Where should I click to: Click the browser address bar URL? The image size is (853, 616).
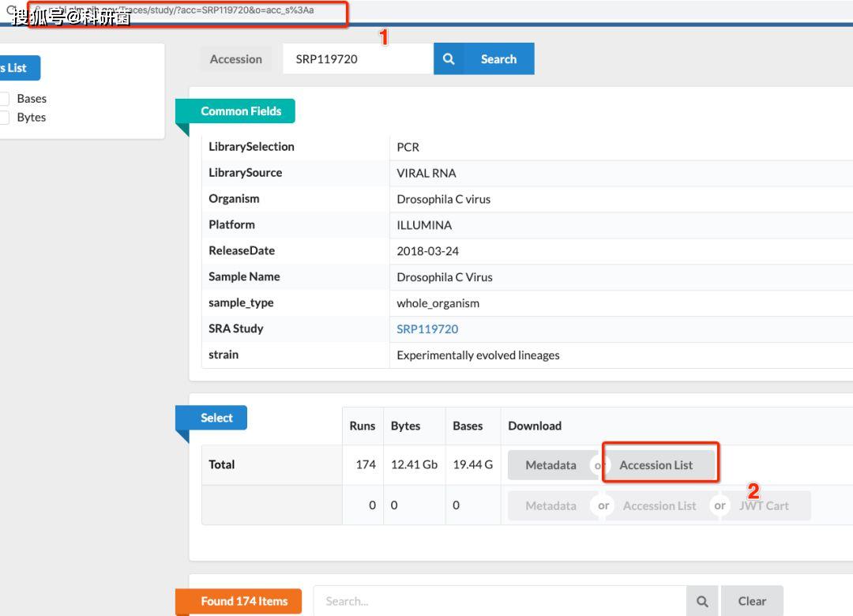[190, 11]
